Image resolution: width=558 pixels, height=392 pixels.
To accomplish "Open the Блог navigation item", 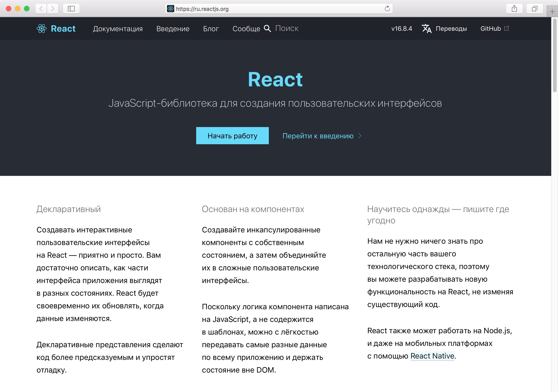I will point(211,29).
